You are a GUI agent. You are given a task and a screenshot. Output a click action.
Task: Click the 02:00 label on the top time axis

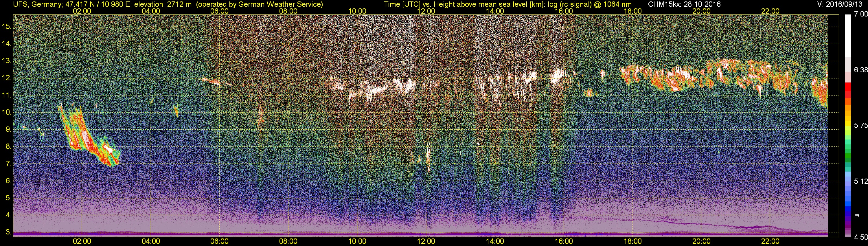tap(82, 11)
